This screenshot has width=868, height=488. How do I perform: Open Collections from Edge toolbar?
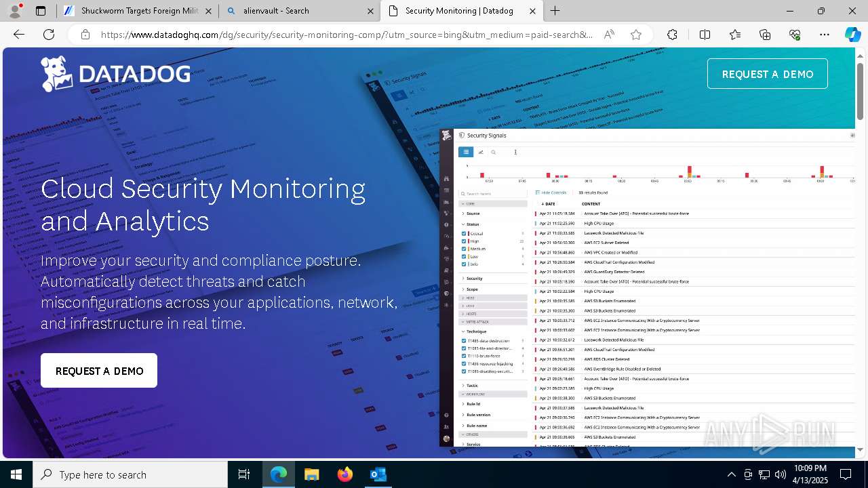[765, 35]
